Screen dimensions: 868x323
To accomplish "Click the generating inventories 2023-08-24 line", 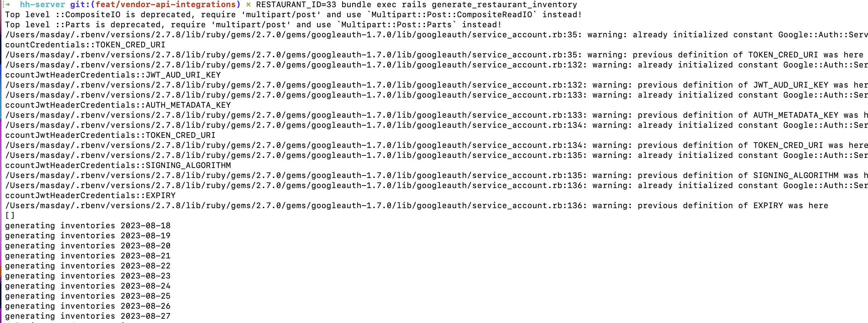I will click(88, 286).
